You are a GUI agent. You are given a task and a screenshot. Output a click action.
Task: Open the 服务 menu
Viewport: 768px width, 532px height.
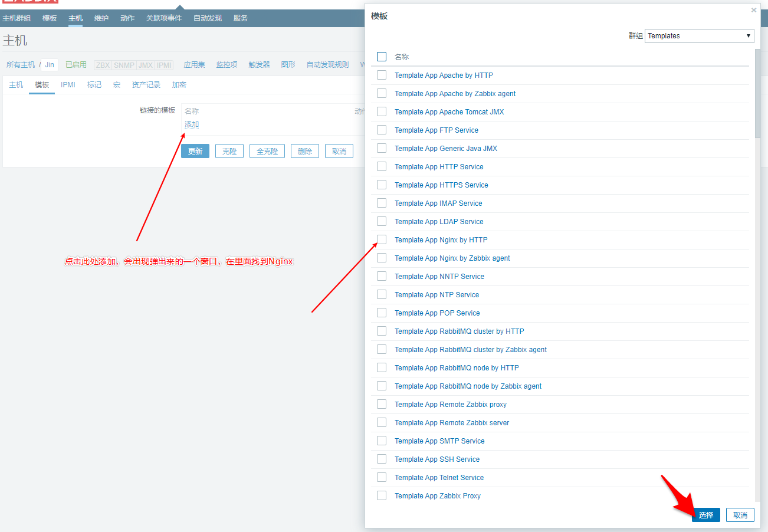[x=241, y=18]
